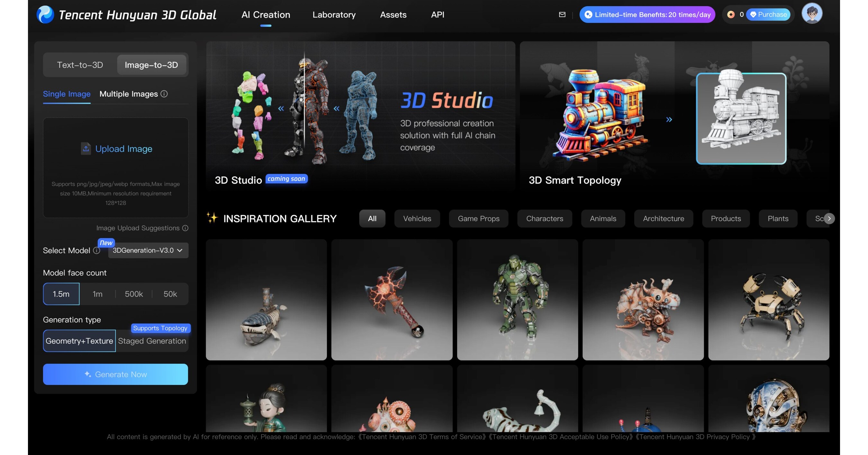Filter gallery by Vehicles category
The width and height of the screenshot is (868, 455).
tap(417, 218)
